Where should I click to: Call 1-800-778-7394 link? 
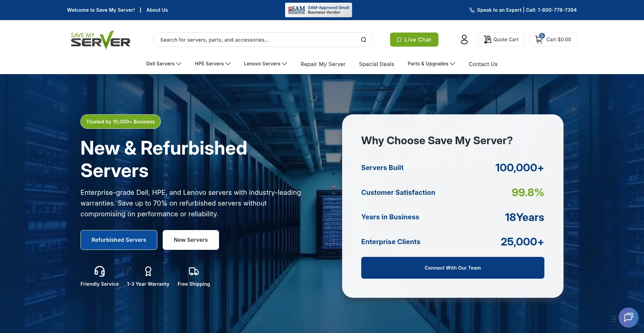[x=551, y=10]
